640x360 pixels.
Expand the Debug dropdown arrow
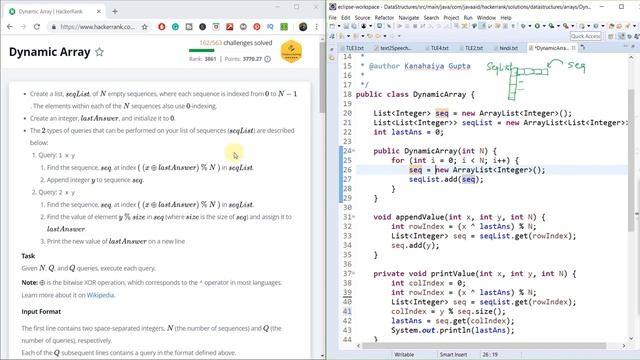[530, 26]
